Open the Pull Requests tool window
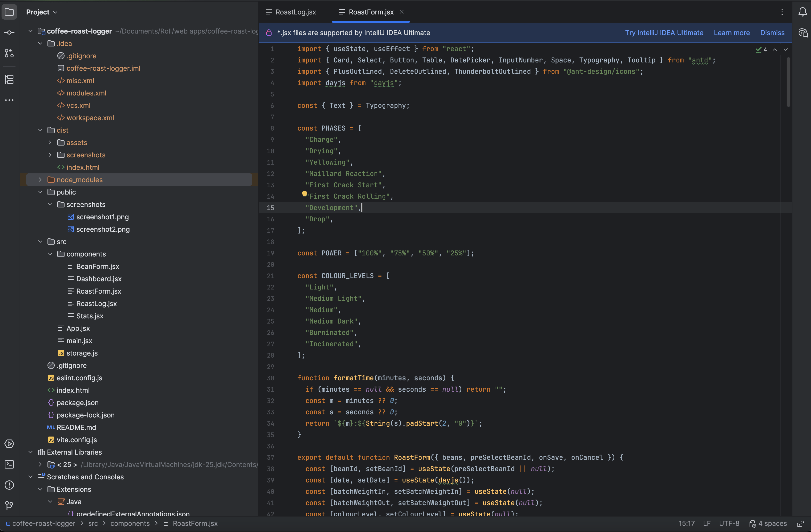The width and height of the screenshot is (811, 532). (9, 53)
